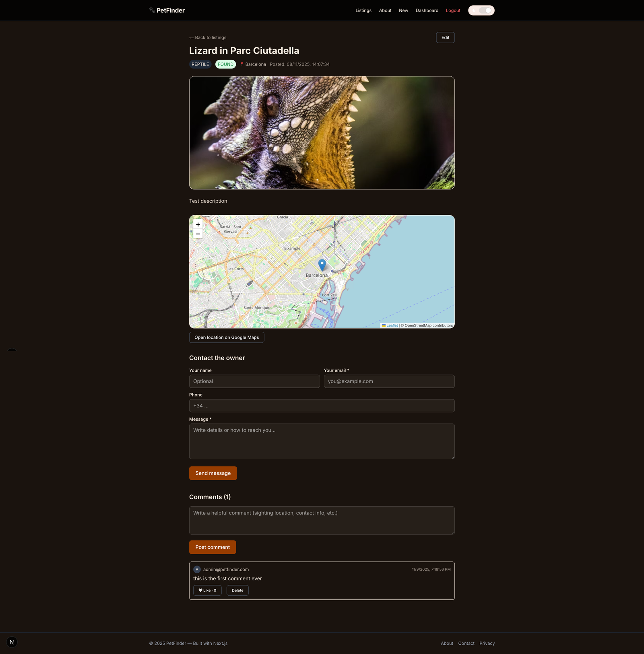Select Logout from the navbar
Viewport: 644px width, 654px height.
point(453,10)
